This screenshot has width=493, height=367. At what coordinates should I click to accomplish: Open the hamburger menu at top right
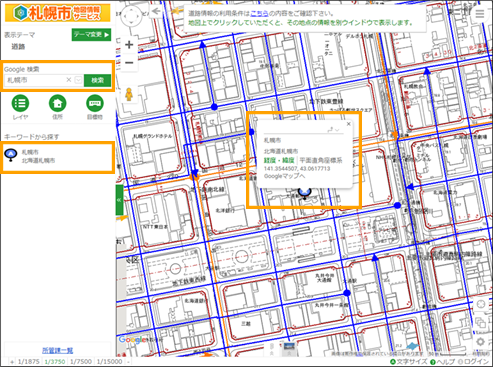[x=480, y=14]
